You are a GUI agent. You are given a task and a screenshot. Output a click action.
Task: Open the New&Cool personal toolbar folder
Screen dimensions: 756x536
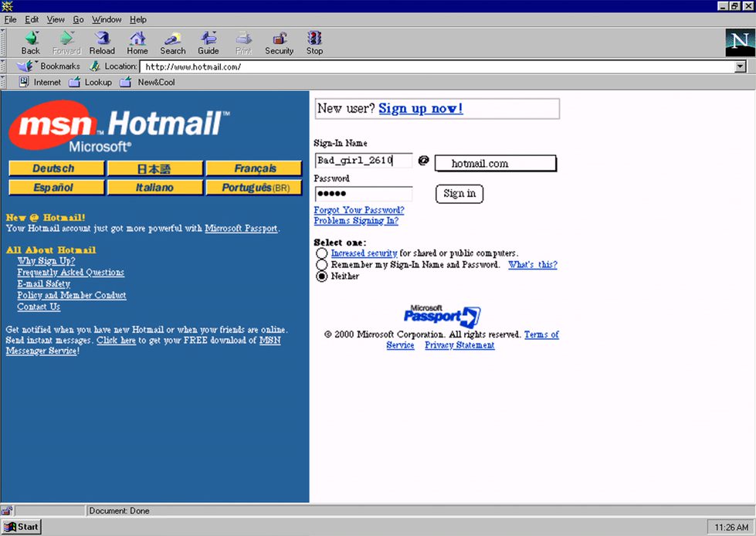pos(147,82)
